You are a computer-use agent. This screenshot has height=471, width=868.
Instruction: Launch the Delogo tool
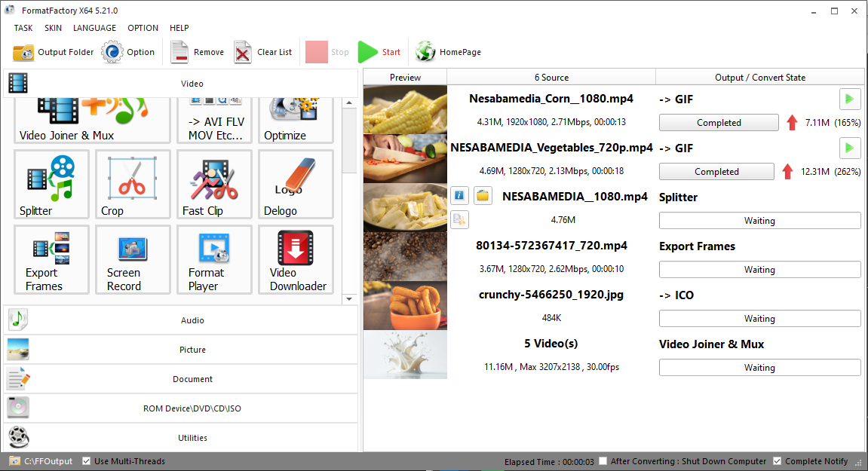296,185
